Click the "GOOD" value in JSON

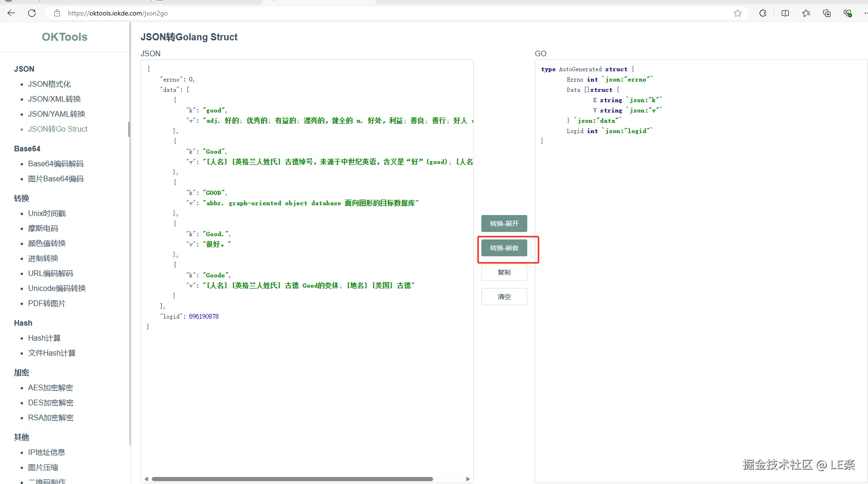[x=214, y=193]
